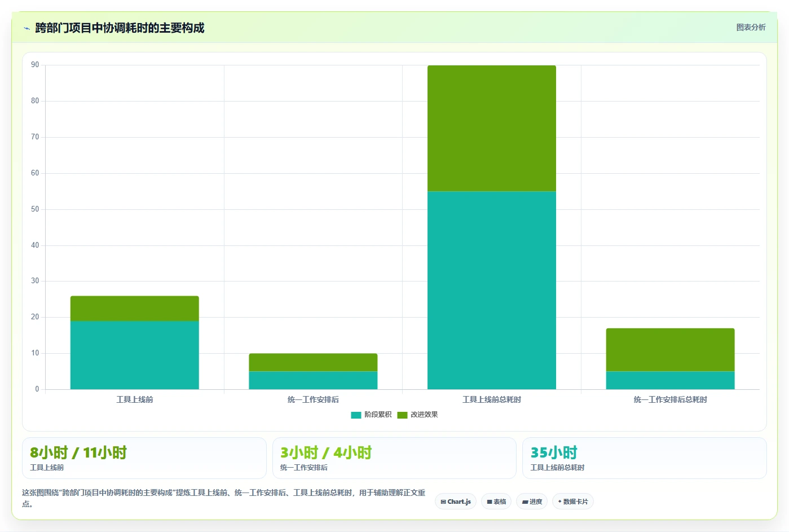The width and height of the screenshot is (789, 532).
Task: Click the green segment of the 统一工作安排后总耗时 bar
Action: (671, 350)
